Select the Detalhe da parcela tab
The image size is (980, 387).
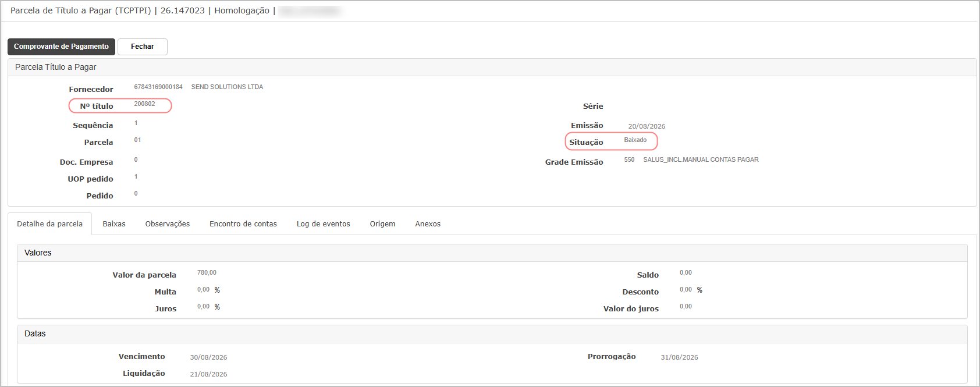[50, 224]
